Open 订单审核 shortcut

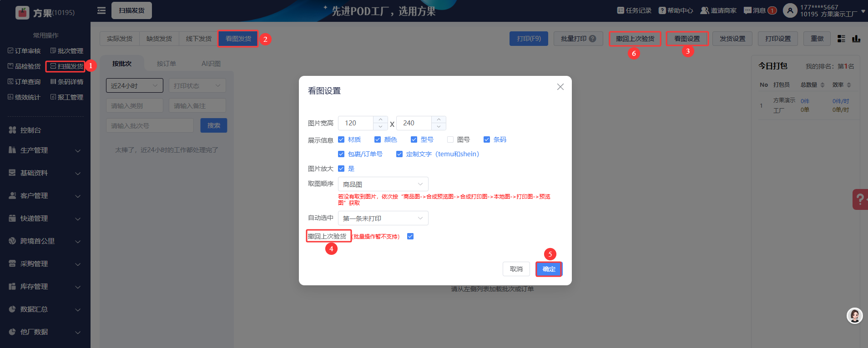[24, 51]
